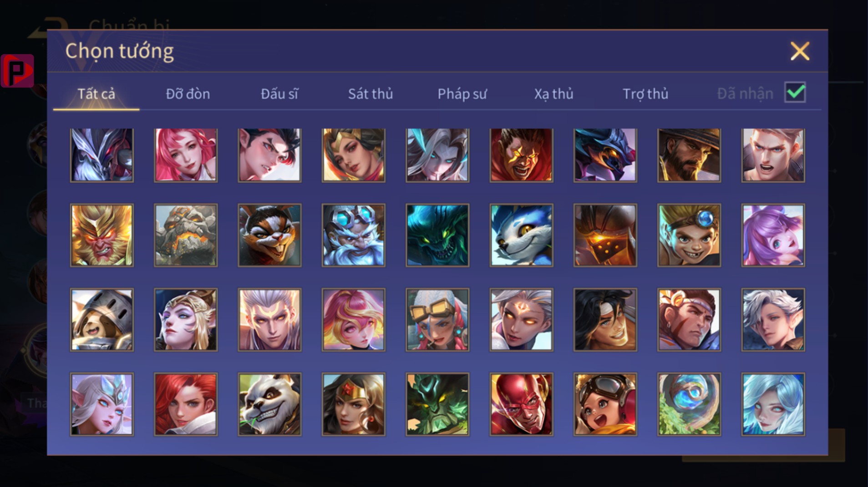Show the Pháp sư hero category
The height and width of the screenshot is (487, 868).
(462, 94)
